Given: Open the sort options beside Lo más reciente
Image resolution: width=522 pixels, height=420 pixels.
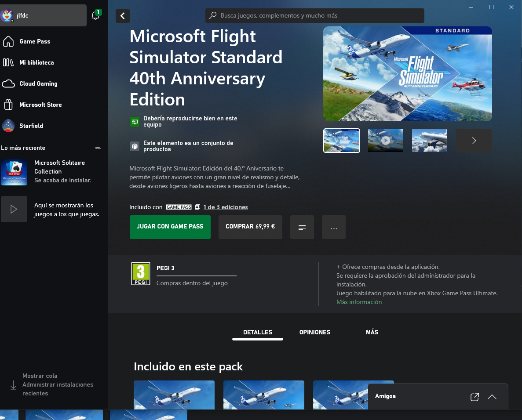Looking at the screenshot, I should click(x=98, y=148).
